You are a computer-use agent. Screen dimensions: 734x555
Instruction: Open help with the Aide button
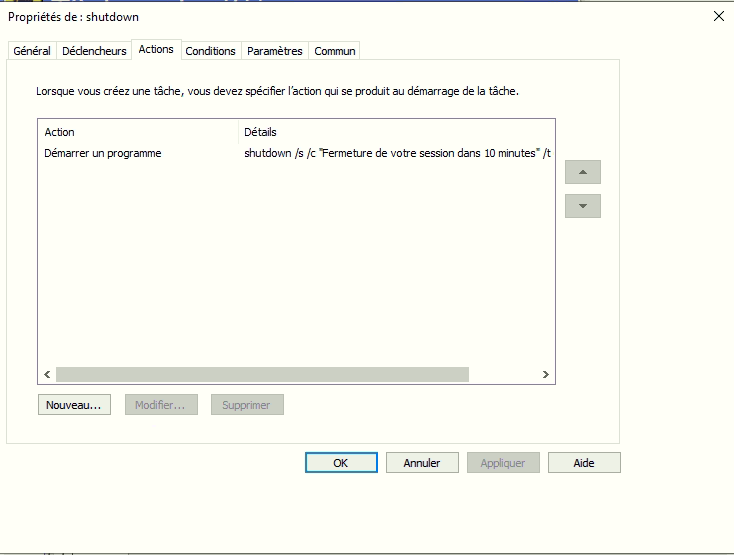pos(584,463)
